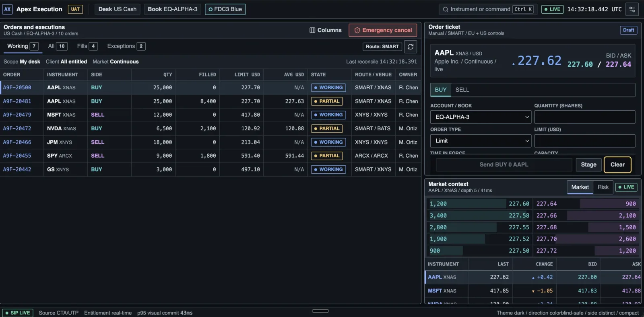This screenshot has width=644, height=317.
Task: Open the Market tab in Market context
Action: point(580,187)
